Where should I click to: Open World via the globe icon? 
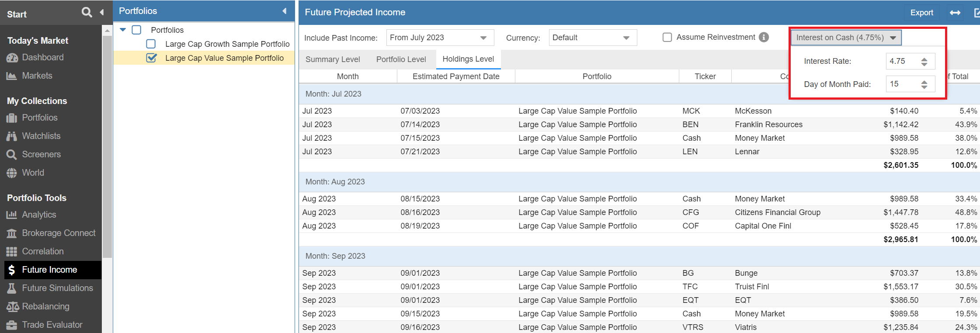(x=12, y=173)
